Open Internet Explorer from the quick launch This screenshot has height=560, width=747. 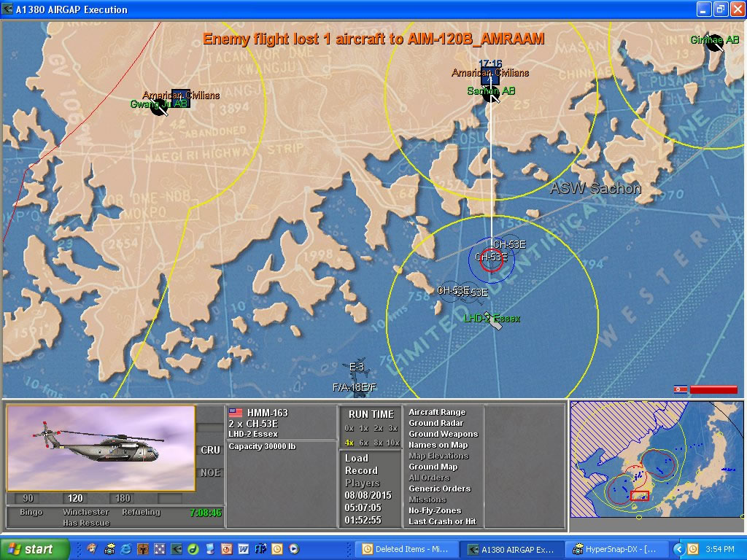coord(125,549)
